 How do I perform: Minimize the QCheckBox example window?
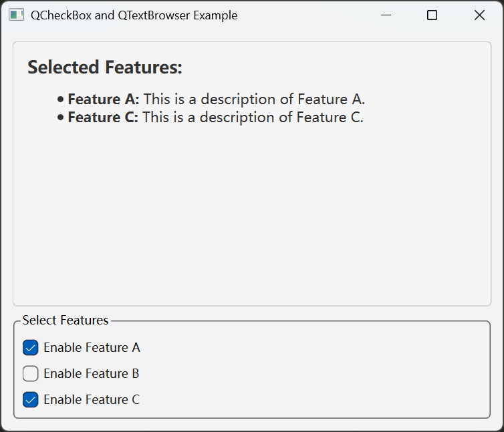386,15
